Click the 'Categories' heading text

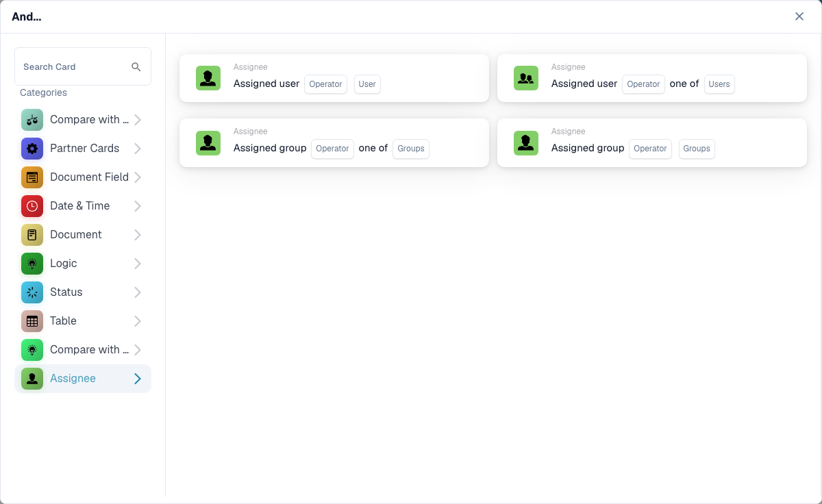tap(43, 92)
